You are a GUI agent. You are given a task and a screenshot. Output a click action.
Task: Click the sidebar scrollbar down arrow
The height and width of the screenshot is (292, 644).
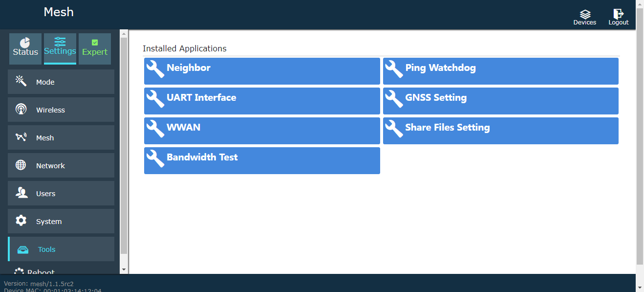click(x=124, y=270)
